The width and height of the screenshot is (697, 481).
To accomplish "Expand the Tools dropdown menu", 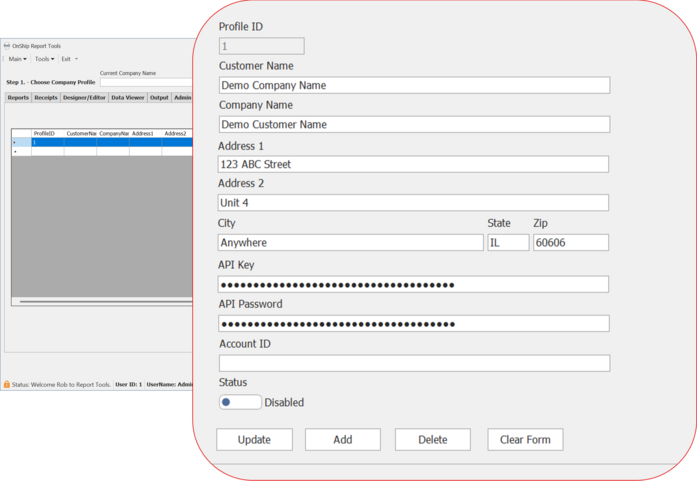I will [x=44, y=59].
